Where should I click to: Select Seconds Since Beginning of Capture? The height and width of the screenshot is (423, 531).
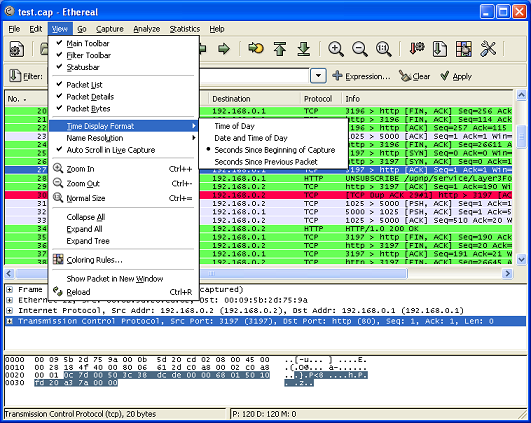pos(273,150)
